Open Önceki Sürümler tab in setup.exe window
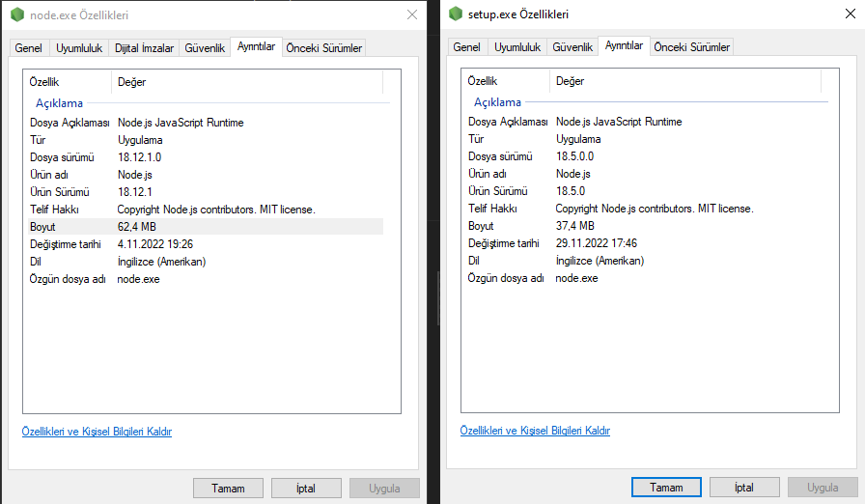865x504 pixels. pyautogui.click(x=691, y=46)
